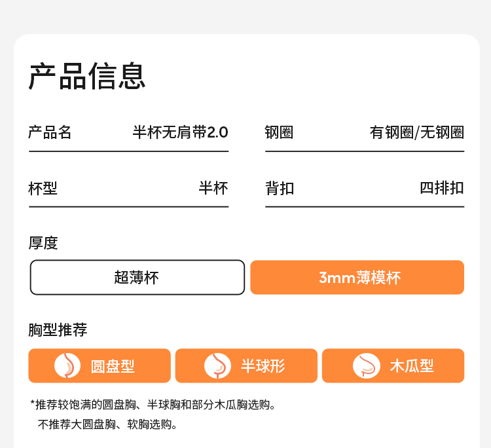Click the 杯型 field label

(x=43, y=189)
